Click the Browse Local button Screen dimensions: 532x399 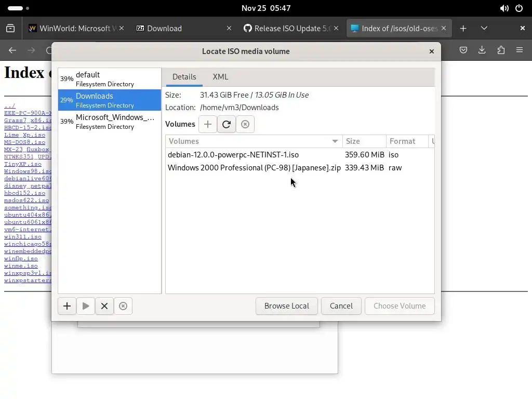point(287,306)
